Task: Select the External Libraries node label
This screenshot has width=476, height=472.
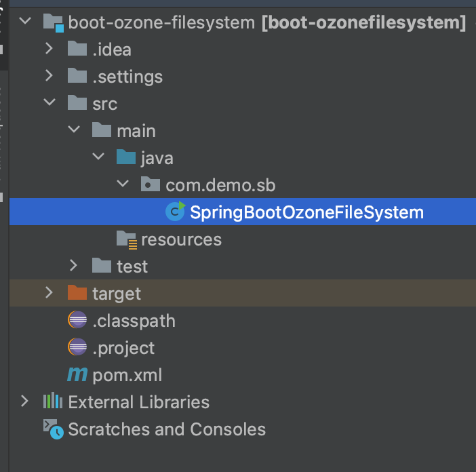Action: tap(139, 402)
